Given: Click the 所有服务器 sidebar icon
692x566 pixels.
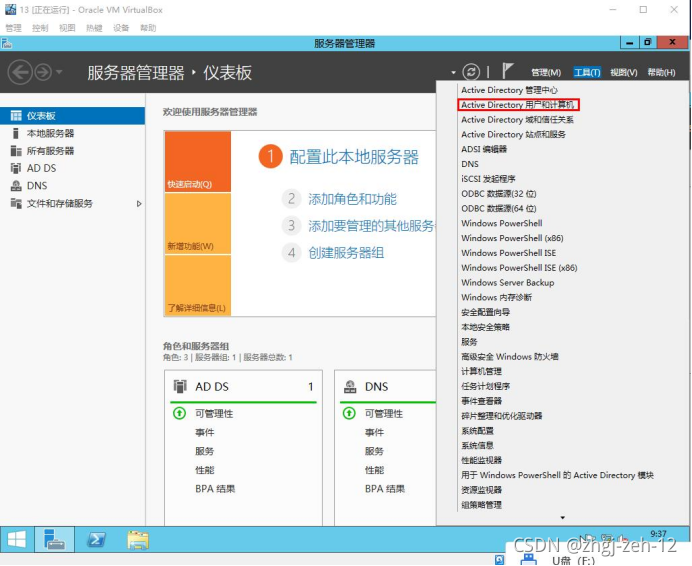Looking at the screenshot, I should 16,151.
